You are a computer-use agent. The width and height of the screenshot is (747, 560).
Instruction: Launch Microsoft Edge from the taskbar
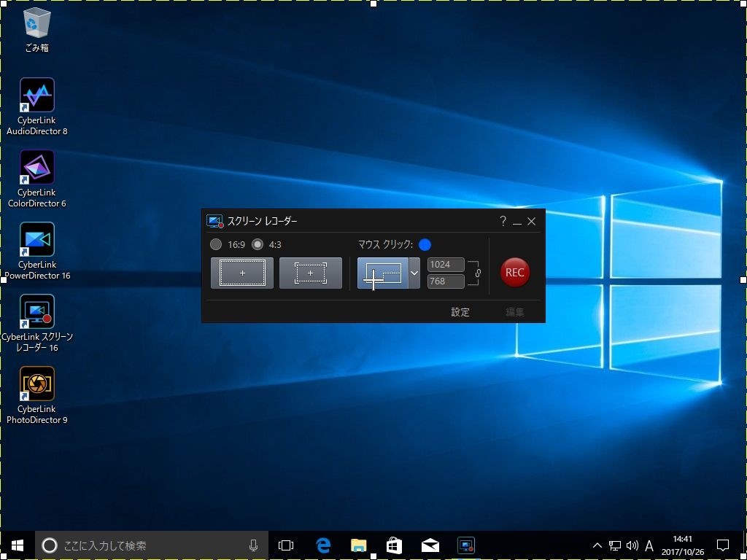click(323, 545)
